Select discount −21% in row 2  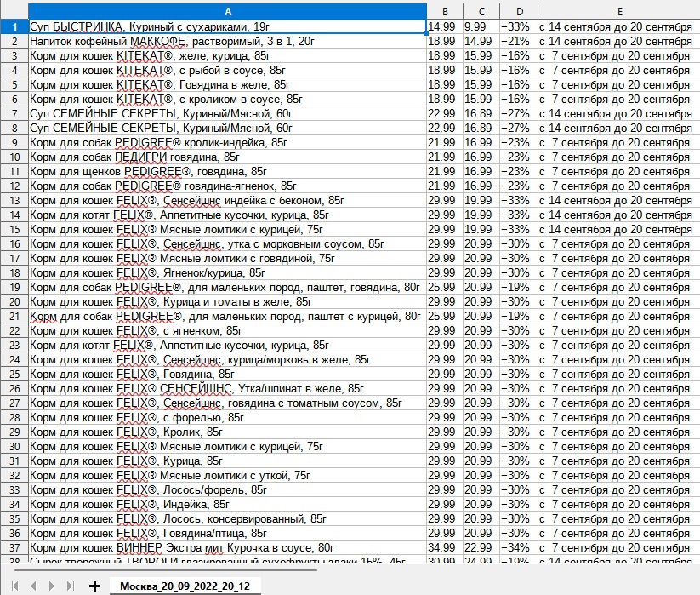point(519,41)
